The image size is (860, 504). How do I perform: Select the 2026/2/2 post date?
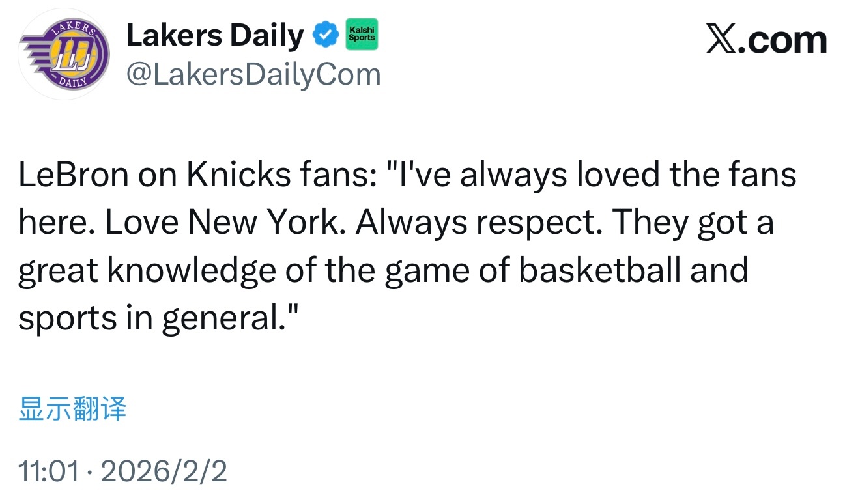click(x=164, y=471)
